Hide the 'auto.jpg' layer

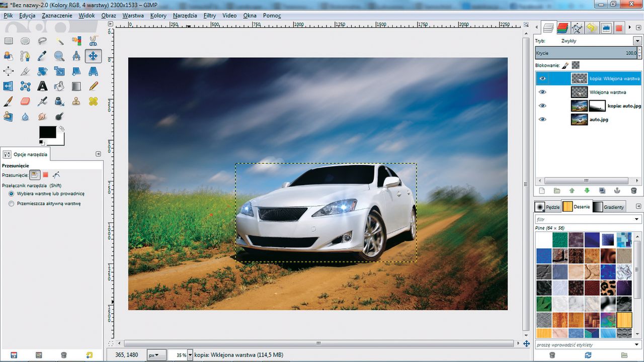[x=542, y=119]
